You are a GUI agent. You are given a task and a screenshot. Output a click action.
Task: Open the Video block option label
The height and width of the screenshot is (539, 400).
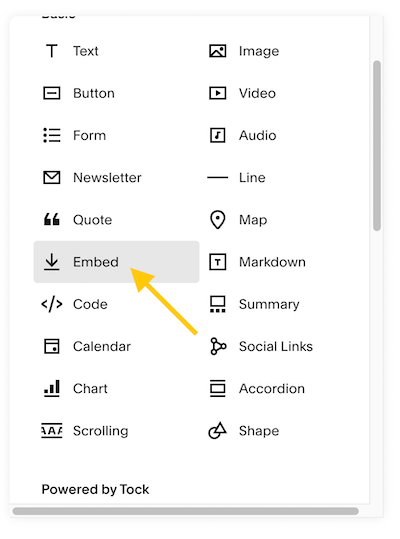pos(257,93)
